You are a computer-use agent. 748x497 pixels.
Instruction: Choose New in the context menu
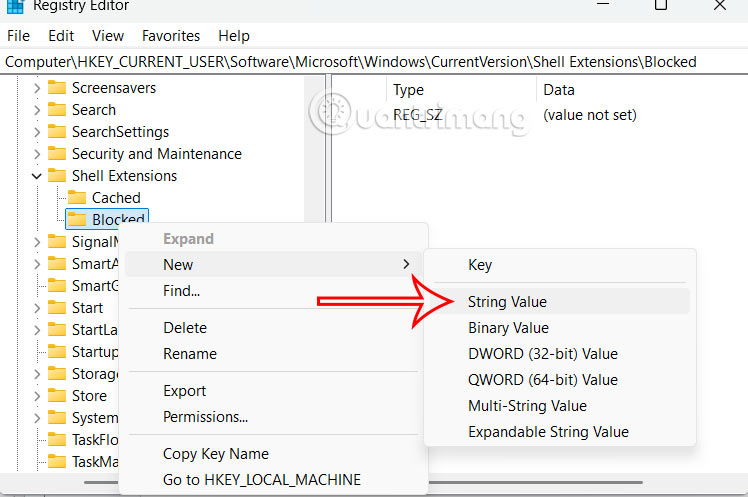[273, 264]
